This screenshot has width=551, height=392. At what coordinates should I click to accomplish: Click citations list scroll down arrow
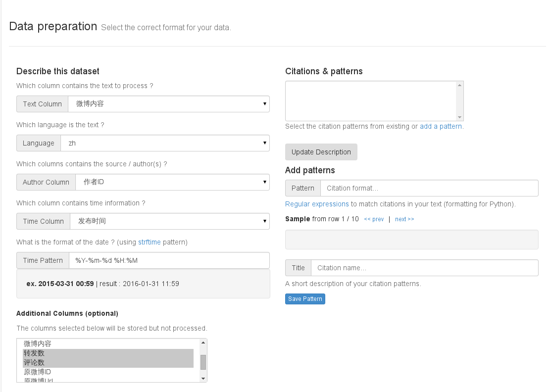460,117
